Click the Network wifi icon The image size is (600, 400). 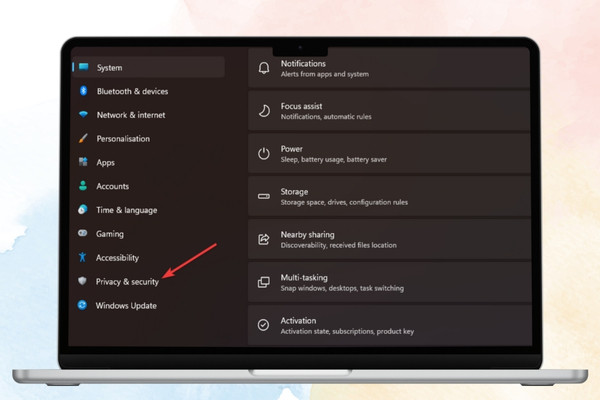83,114
